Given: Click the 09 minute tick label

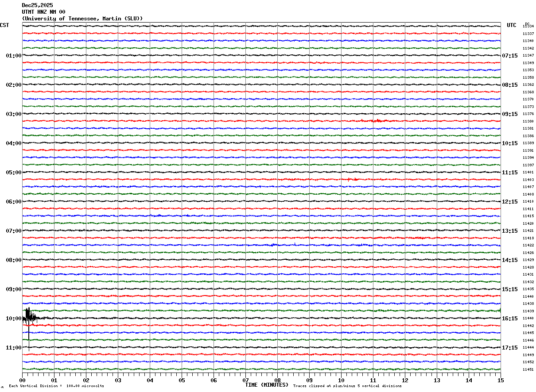Looking at the screenshot, I should (309, 380).
